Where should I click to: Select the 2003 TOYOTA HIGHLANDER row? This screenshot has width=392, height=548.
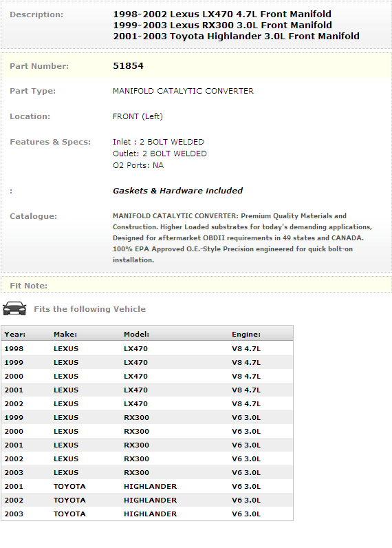147,514
